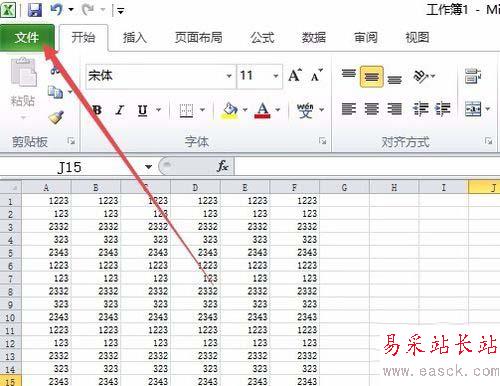Click the Increase Indent icon
This screenshot has width=500, height=386.
point(443,109)
